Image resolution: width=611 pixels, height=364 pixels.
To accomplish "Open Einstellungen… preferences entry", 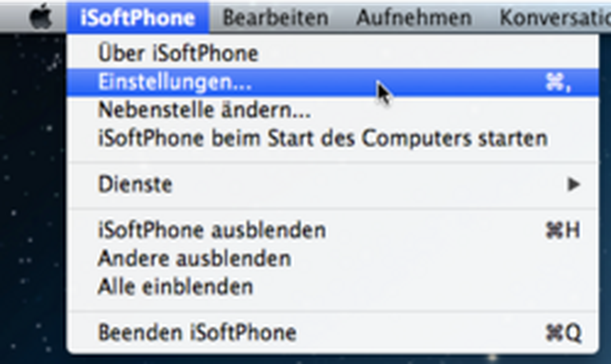I will pyautogui.click(x=333, y=82).
